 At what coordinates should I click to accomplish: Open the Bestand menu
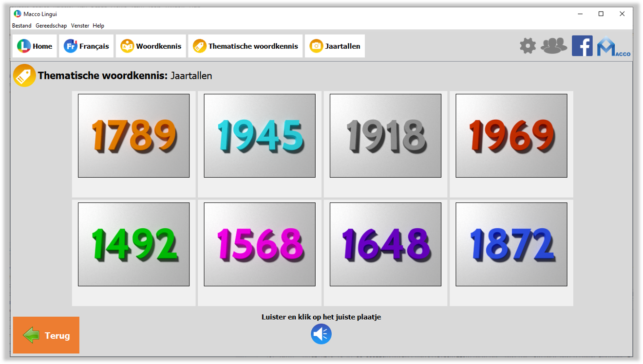[21, 26]
